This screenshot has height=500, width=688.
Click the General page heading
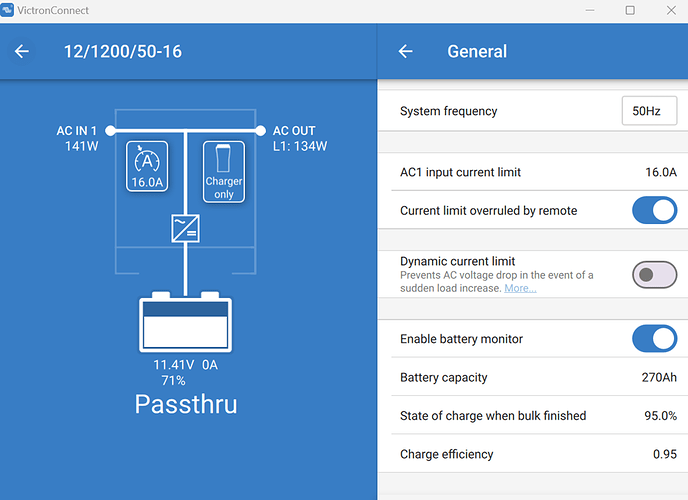(x=477, y=51)
